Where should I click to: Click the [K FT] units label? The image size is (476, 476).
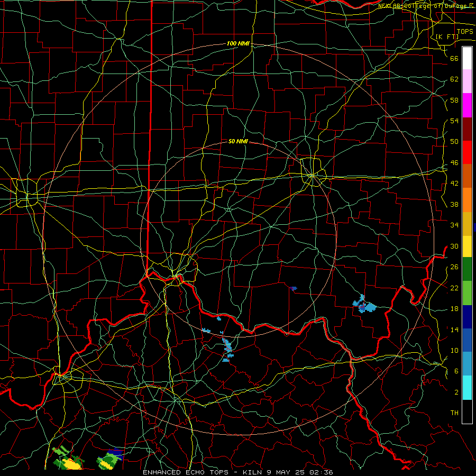[447, 36]
